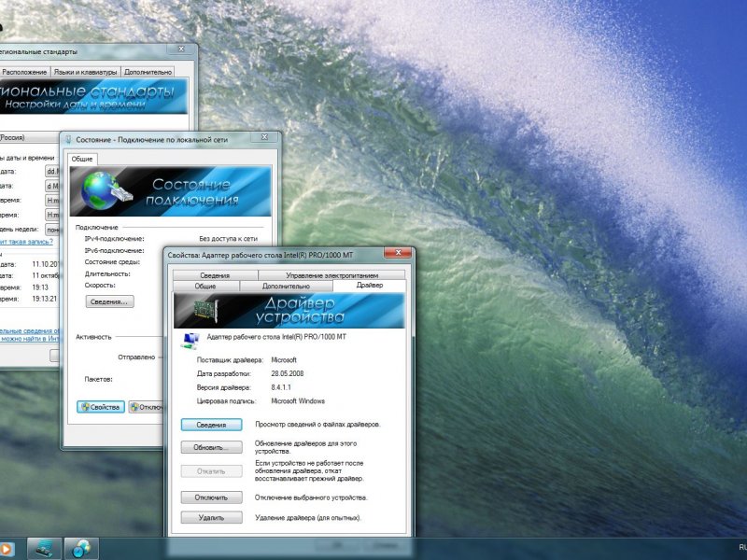747x560 pixels.
Task: Click the network connections icon in the taskbar
Action: pos(44,549)
